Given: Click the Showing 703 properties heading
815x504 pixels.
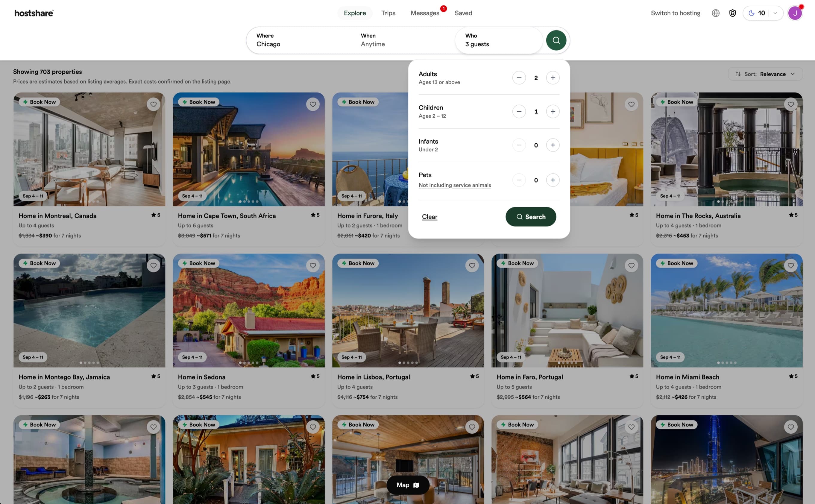Looking at the screenshot, I should click(x=47, y=72).
